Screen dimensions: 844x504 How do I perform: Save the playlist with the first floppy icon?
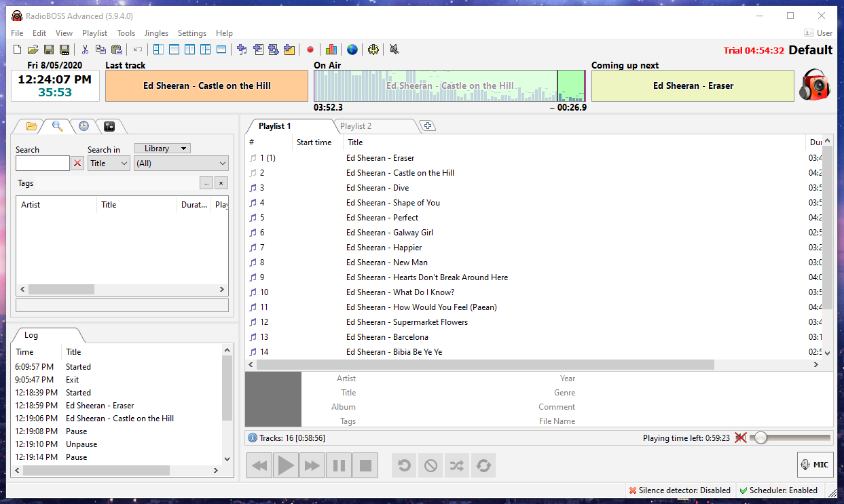pos(49,50)
